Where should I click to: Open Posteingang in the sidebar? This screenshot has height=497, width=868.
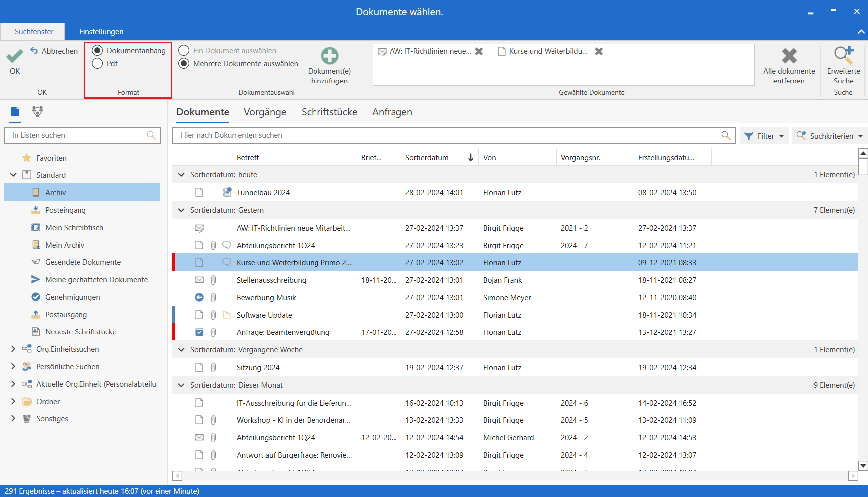tap(65, 210)
